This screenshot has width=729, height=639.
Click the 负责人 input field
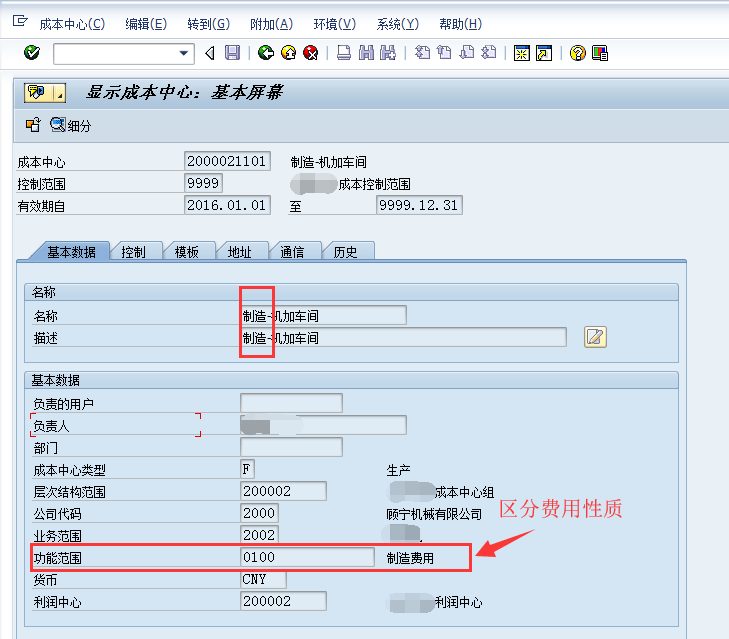point(324,425)
